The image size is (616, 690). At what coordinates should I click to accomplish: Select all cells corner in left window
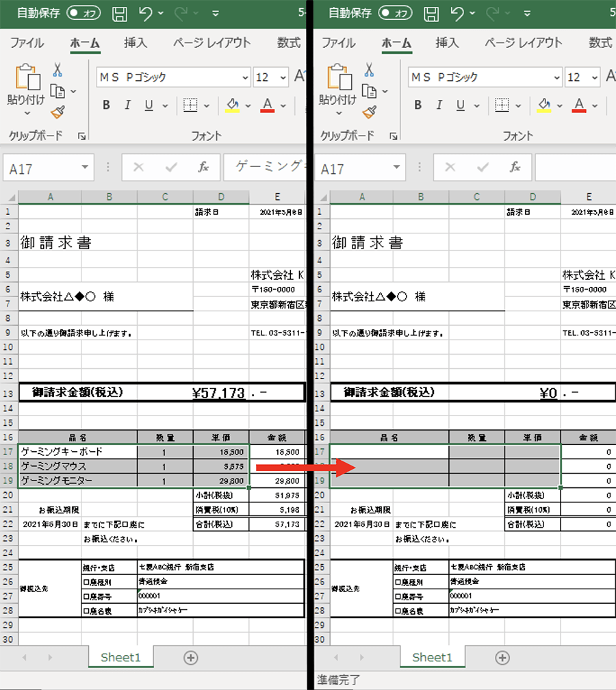tap(10, 197)
